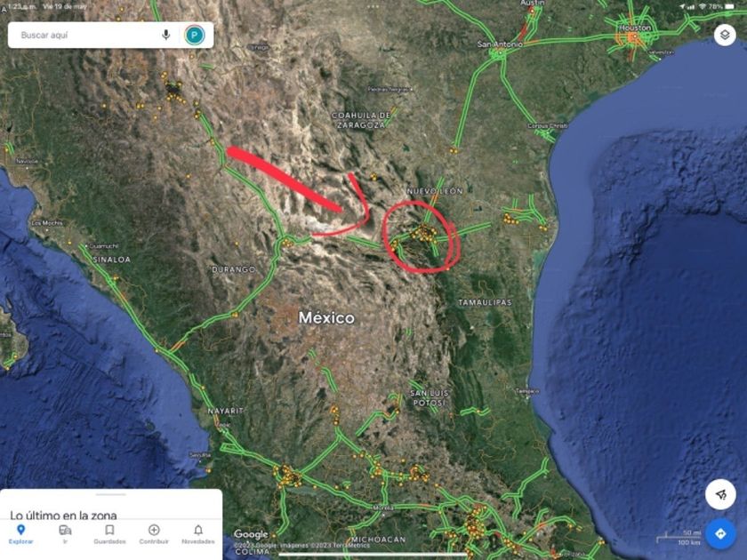Tap the microphone voice search icon
This screenshot has height=560, width=747.
pyautogui.click(x=165, y=35)
